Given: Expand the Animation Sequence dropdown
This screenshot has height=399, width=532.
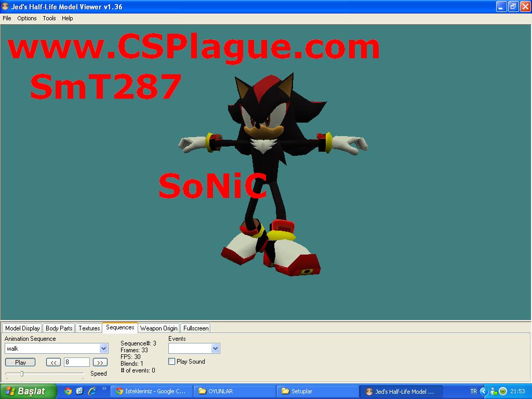Looking at the screenshot, I should click(x=103, y=349).
